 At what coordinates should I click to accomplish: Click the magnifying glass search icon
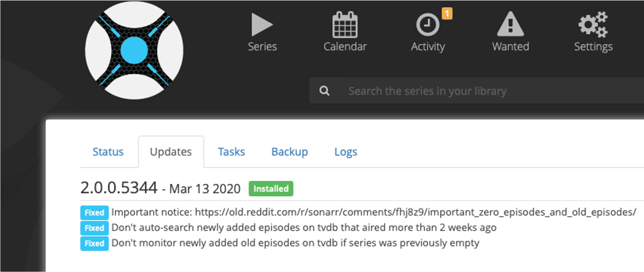324,91
